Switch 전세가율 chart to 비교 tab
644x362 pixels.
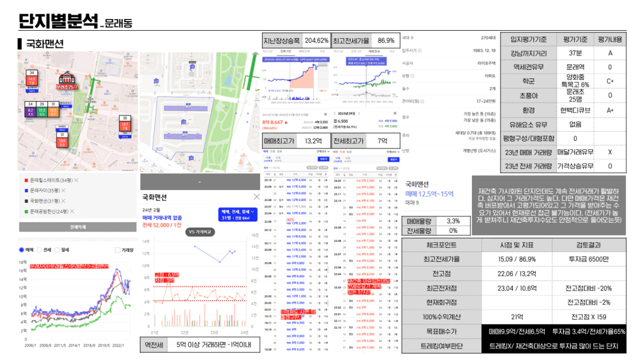tap(392, 51)
